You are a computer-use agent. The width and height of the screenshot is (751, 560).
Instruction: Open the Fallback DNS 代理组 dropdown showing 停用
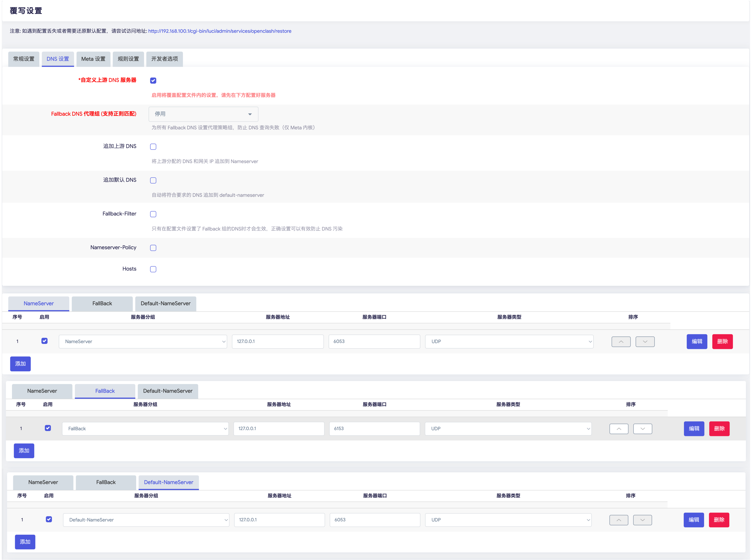pos(203,114)
